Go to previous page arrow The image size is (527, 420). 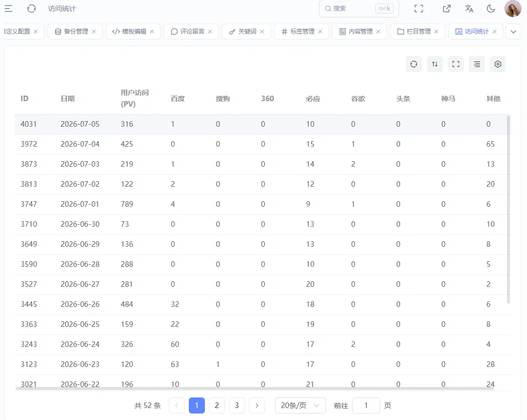177,405
